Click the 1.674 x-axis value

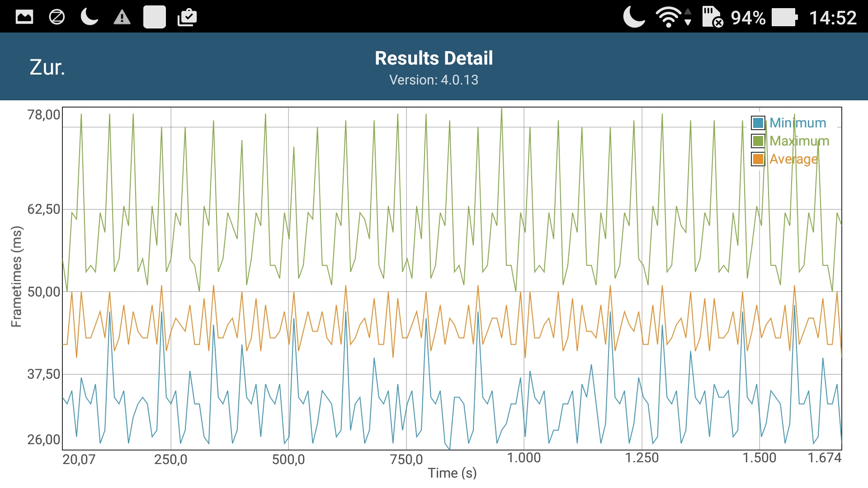pos(825,458)
